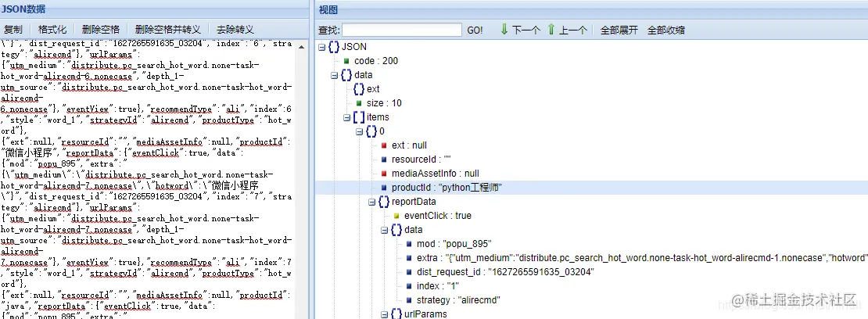The width and height of the screenshot is (868, 319).
Task: Click the red square icon beside ext : null
Action: [x=384, y=145]
